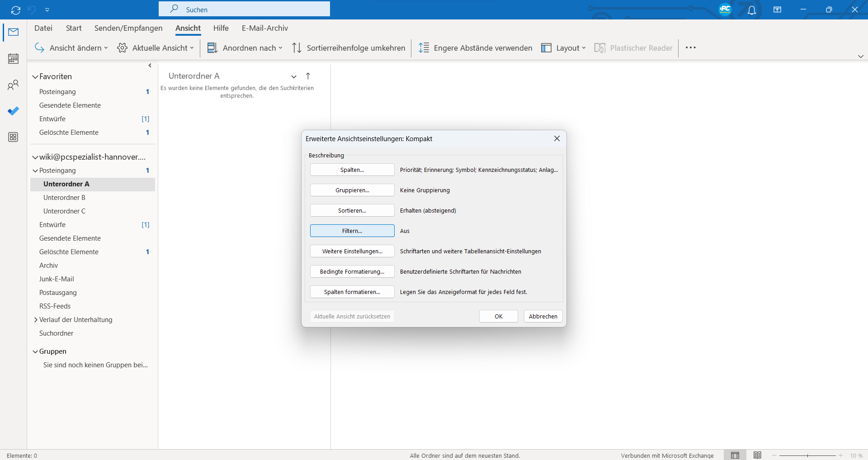The height and width of the screenshot is (460, 868).
Task: Click the send/receive sync icon
Action: [x=16, y=10]
